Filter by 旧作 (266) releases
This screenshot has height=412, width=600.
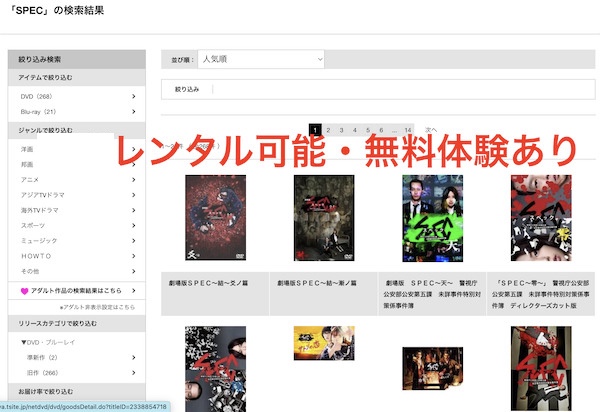click(x=42, y=373)
